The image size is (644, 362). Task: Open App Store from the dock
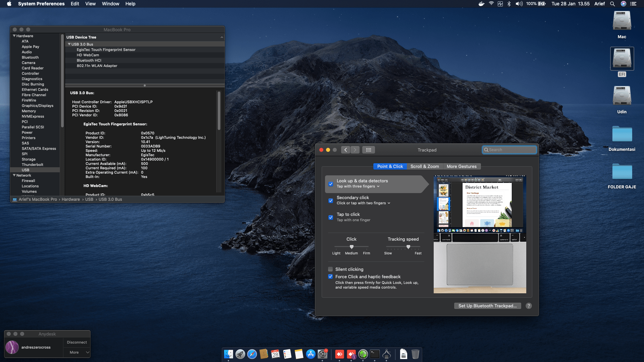[x=311, y=354]
